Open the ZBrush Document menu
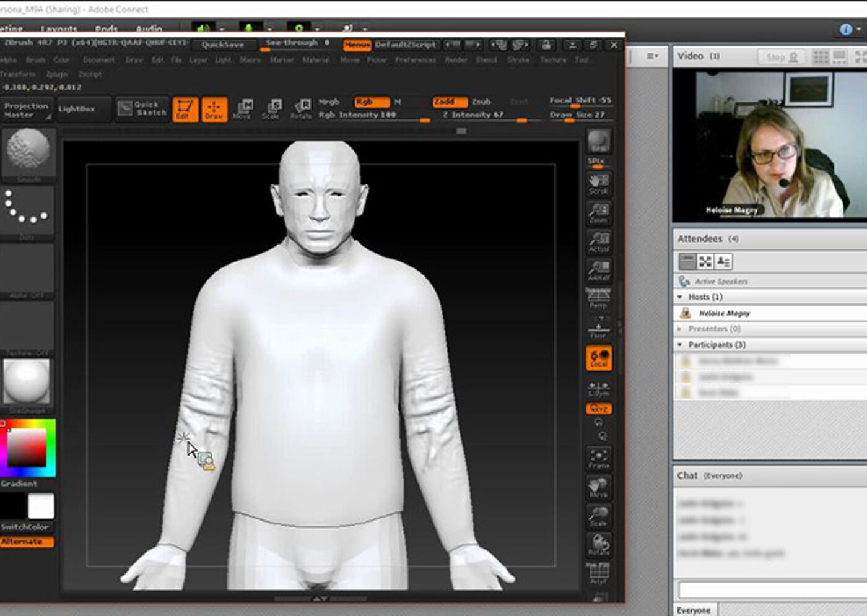867x616 pixels. point(98,60)
